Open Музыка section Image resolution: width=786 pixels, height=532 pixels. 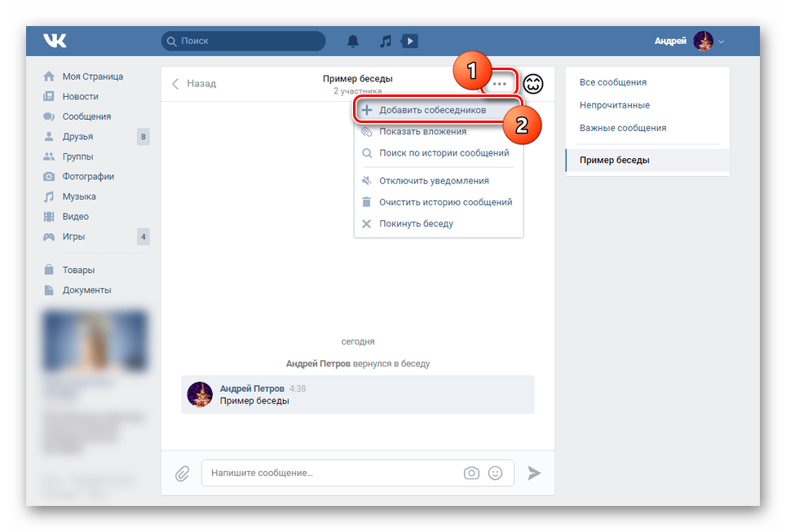coord(79,196)
